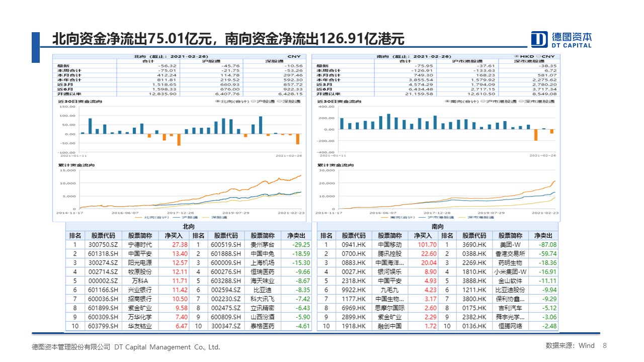Viewport: 644px width, 362px height.
Task: Click stock name 兴业银行
Action: coord(140,290)
